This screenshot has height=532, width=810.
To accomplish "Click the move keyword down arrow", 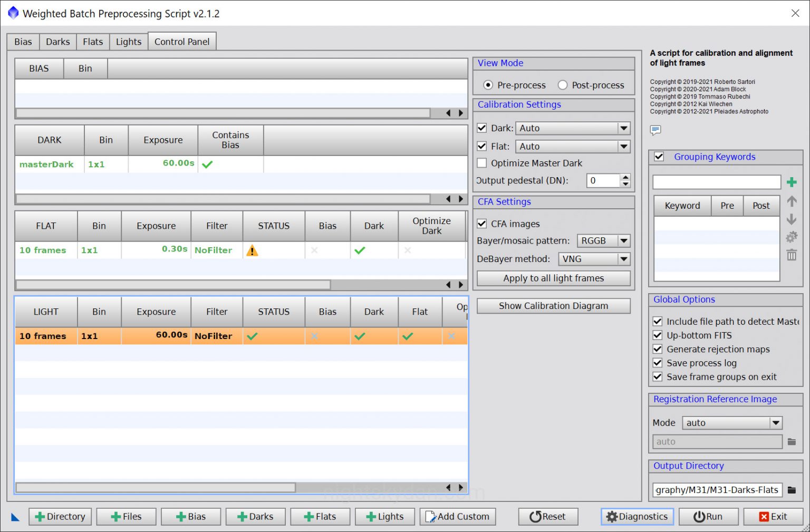I will pyautogui.click(x=791, y=219).
